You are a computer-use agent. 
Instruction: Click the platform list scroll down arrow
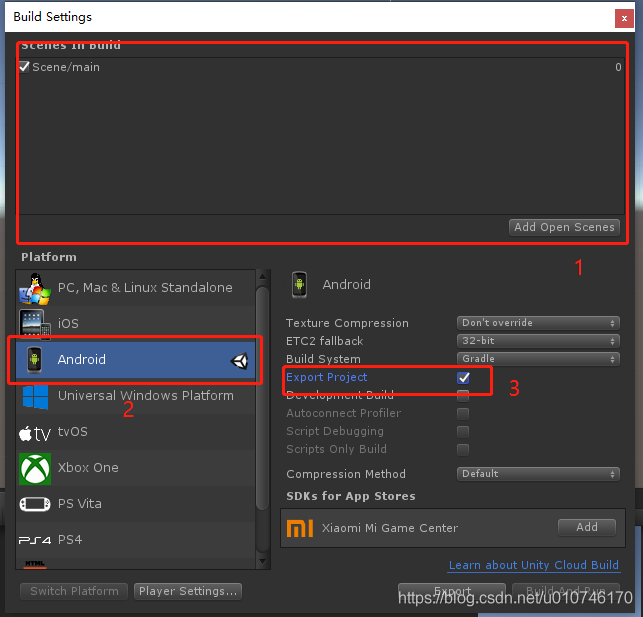pos(262,561)
